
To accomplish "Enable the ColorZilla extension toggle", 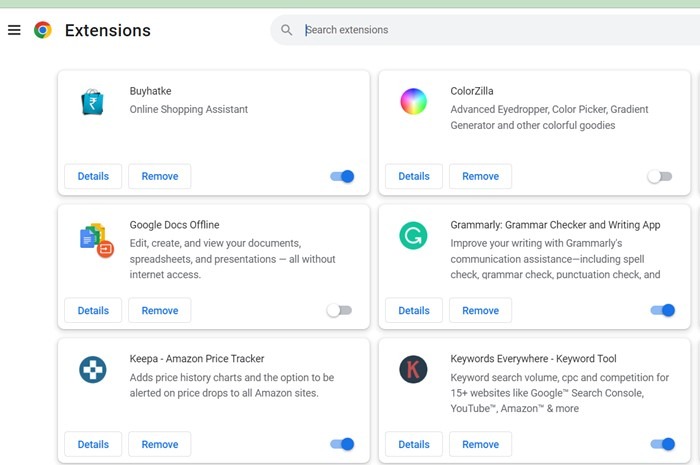I will pyautogui.click(x=659, y=176).
